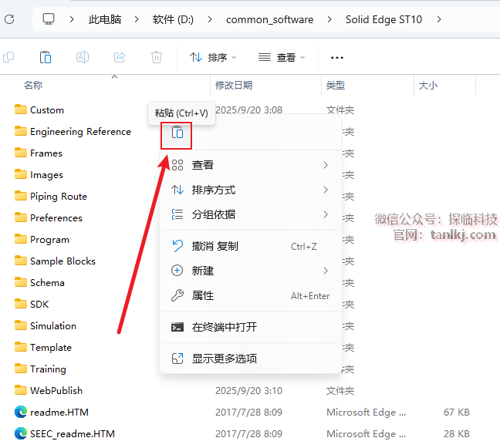Open the three-dot more options menu

point(337,58)
